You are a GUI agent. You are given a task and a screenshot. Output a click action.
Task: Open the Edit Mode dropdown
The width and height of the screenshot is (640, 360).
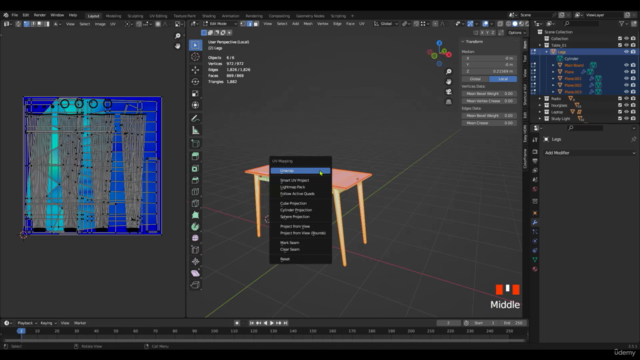tap(220, 24)
